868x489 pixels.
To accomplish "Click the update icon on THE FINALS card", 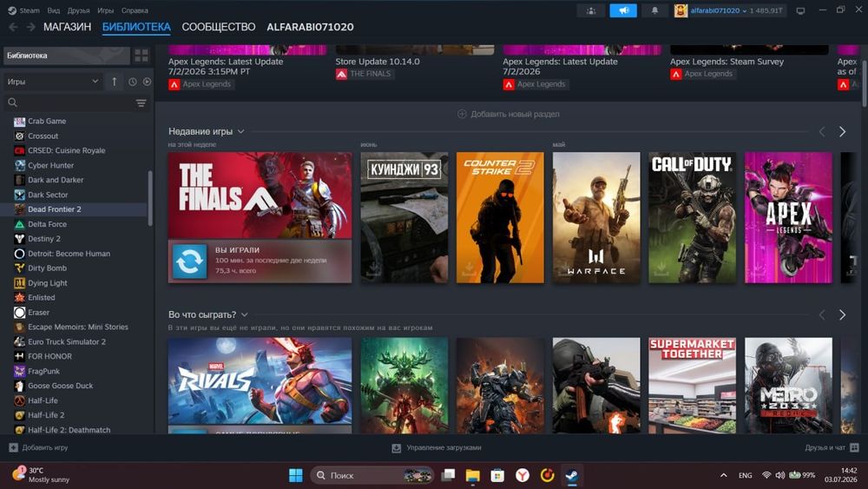I will [189, 261].
